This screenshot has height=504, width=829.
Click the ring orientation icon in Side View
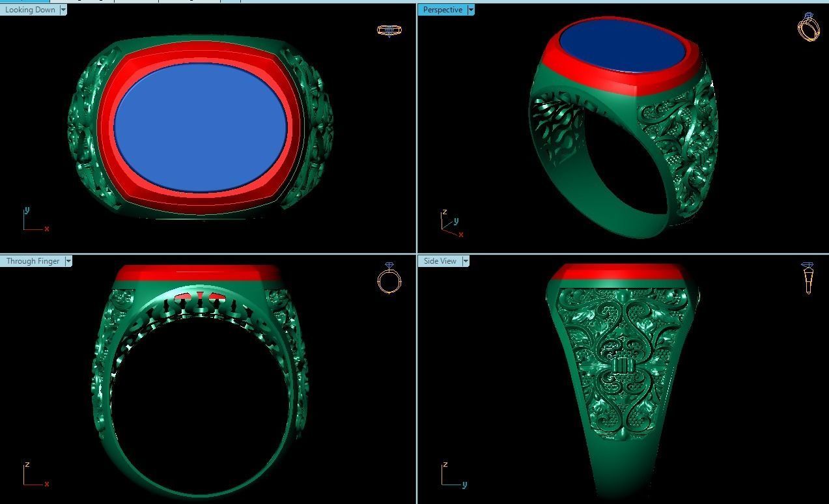click(808, 279)
